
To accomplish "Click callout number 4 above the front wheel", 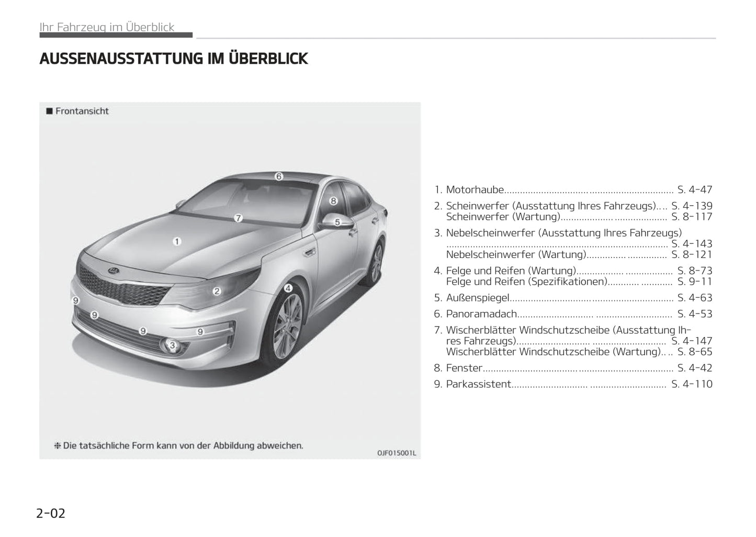I will click(288, 288).
